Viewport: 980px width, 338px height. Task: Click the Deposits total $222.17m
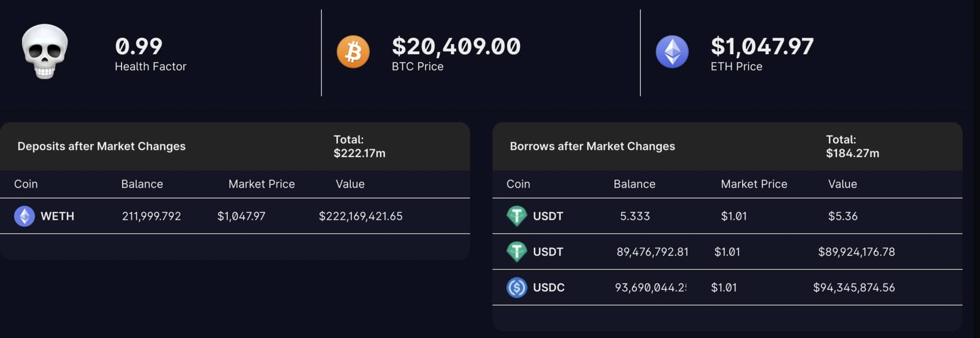click(x=359, y=153)
